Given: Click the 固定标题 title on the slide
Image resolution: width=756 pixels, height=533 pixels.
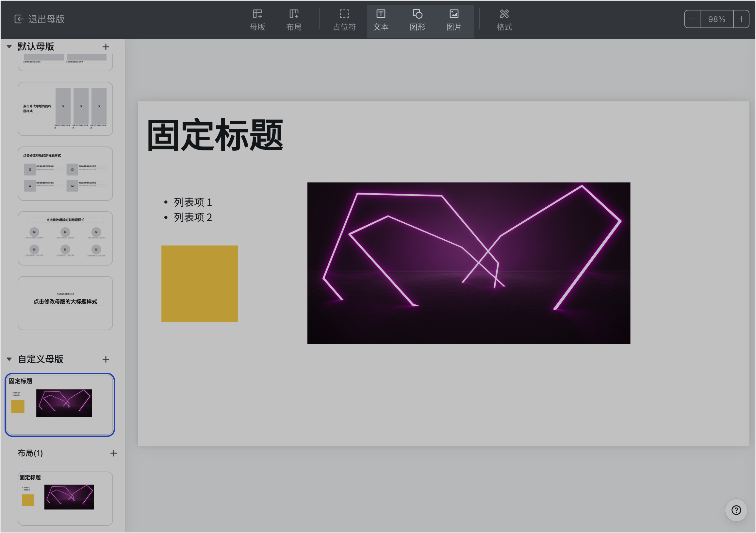Looking at the screenshot, I should tap(215, 135).
